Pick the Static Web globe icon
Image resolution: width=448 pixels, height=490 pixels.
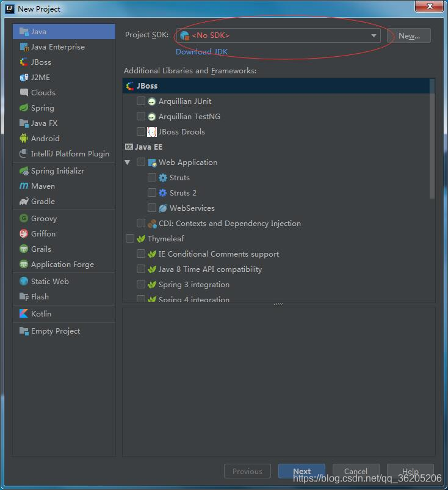coord(24,281)
